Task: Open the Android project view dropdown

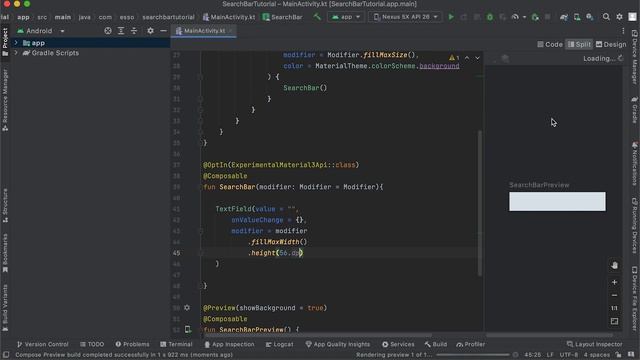Action: (41, 31)
